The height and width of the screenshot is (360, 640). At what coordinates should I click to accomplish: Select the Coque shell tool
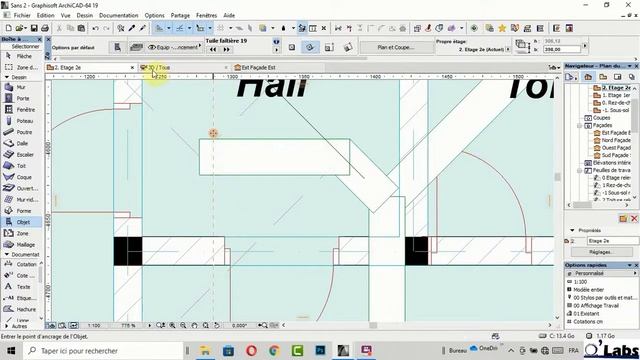click(x=21, y=177)
